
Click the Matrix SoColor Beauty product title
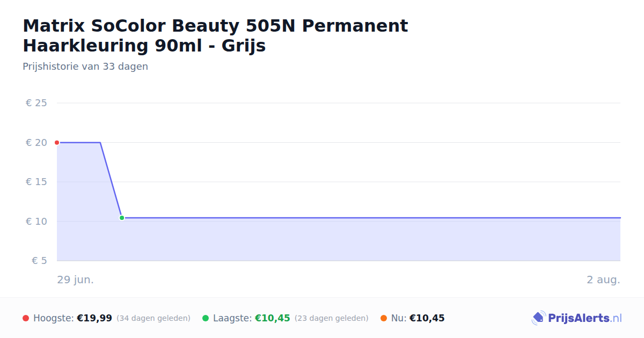pyautogui.click(x=215, y=35)
